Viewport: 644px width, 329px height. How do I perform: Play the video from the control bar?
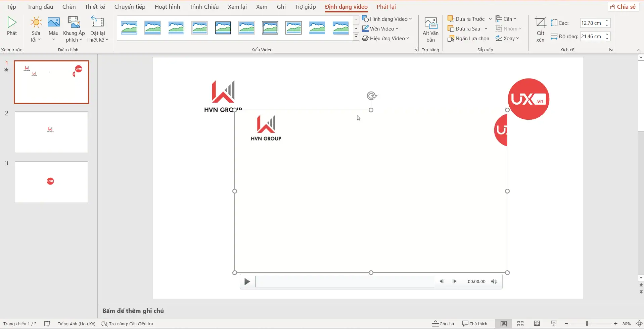point(247,282)
